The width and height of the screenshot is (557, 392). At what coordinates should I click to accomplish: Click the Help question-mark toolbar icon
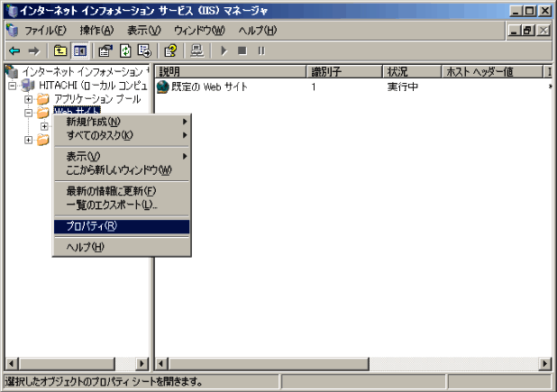[170, 51]
